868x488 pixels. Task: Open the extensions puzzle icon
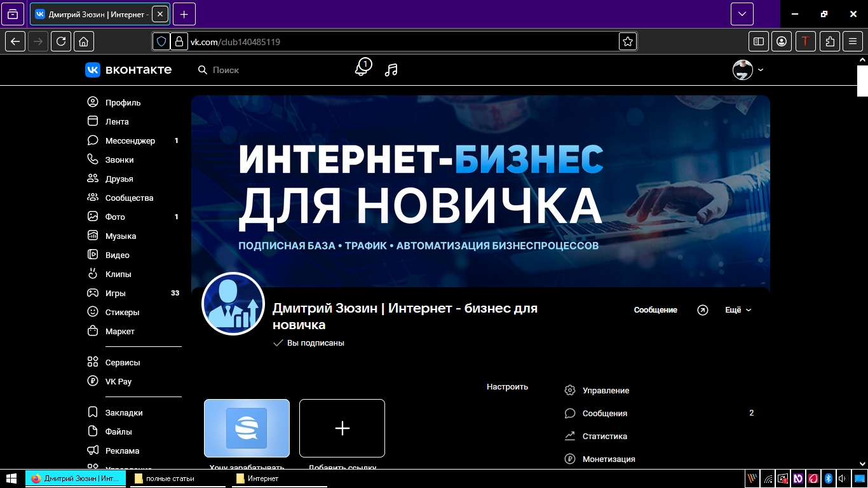[x=830, y=41]
